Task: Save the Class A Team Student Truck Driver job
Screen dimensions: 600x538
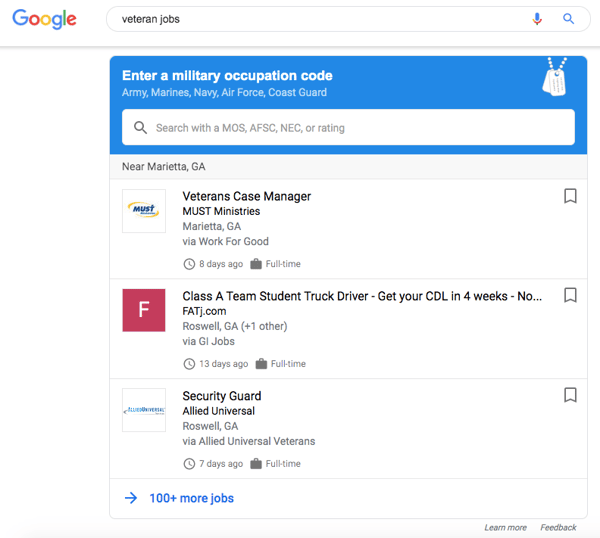Action: click(570, 295)
